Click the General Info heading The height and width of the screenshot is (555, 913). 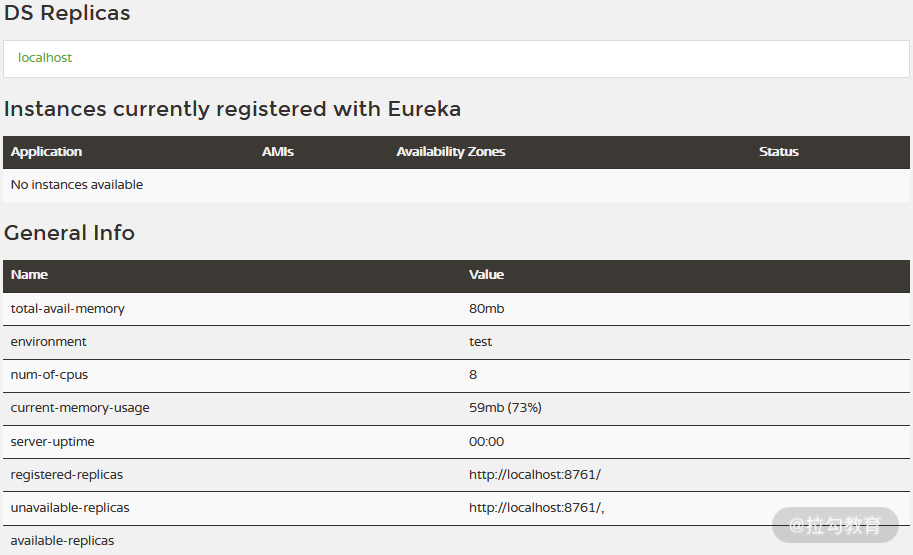[x=69, y=233]
